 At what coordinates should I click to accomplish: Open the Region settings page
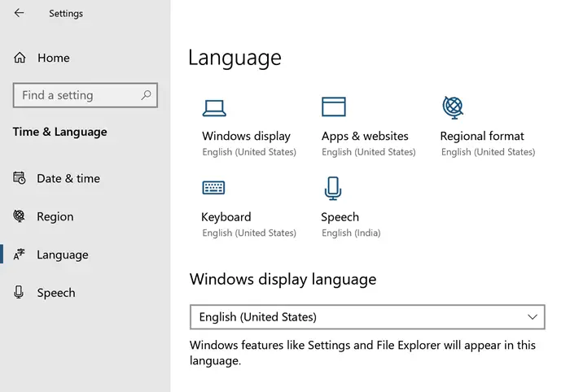click(x=55, y=216)
